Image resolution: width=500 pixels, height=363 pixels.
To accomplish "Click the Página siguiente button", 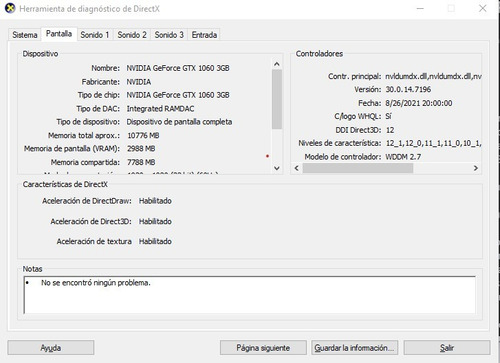I will [263, 348].
